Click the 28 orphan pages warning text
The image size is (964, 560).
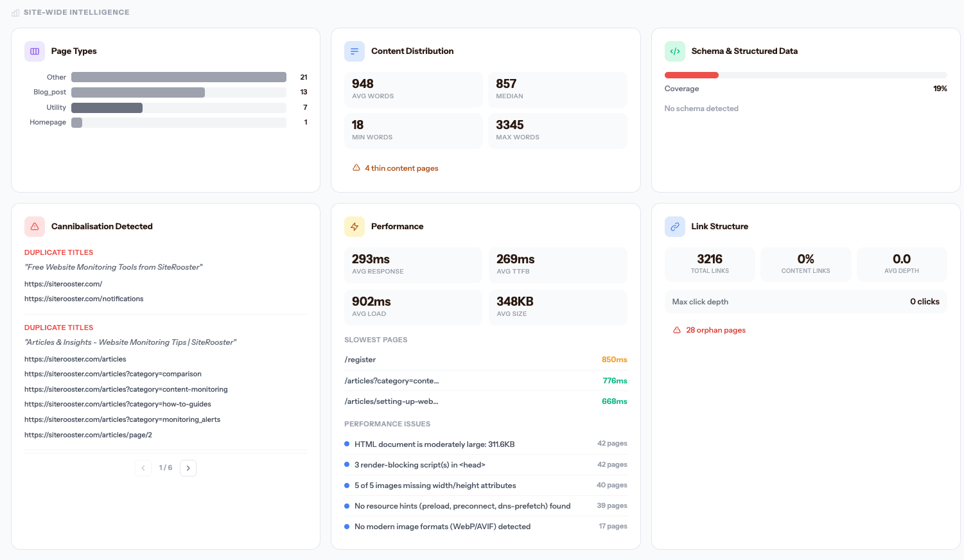click(x=715, y=329)
